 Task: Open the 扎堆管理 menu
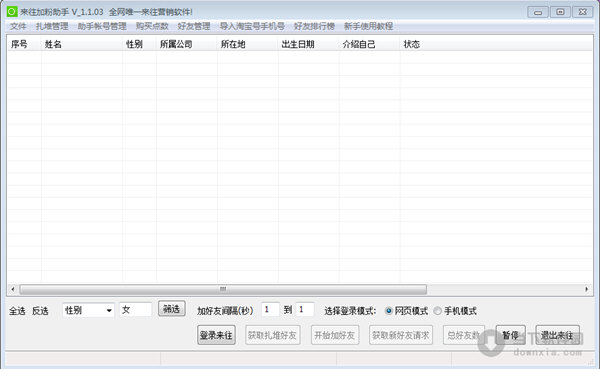pyautogui.click(x=52, y=26)
